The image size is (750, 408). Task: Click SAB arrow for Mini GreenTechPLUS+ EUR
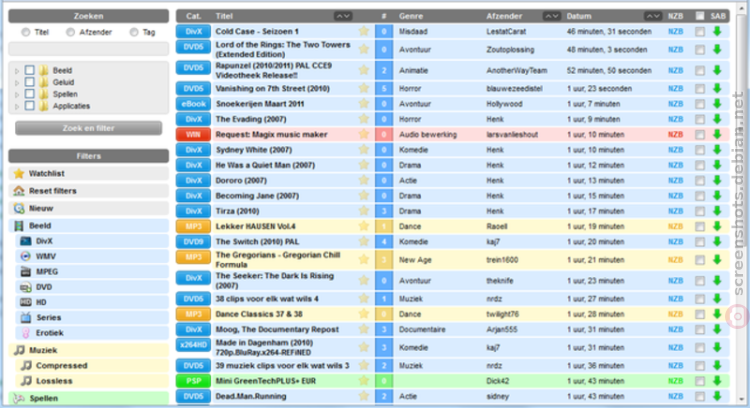(x=717, y=381)
